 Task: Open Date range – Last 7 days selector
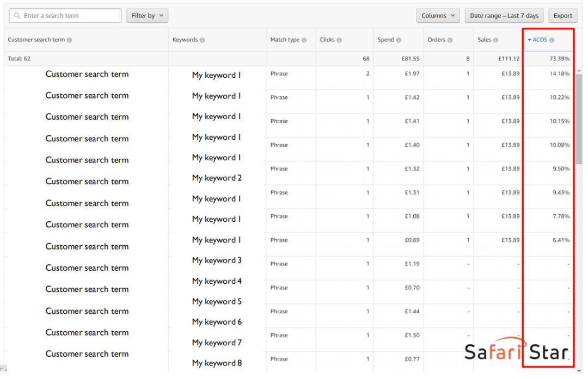(x=504, y=16)
